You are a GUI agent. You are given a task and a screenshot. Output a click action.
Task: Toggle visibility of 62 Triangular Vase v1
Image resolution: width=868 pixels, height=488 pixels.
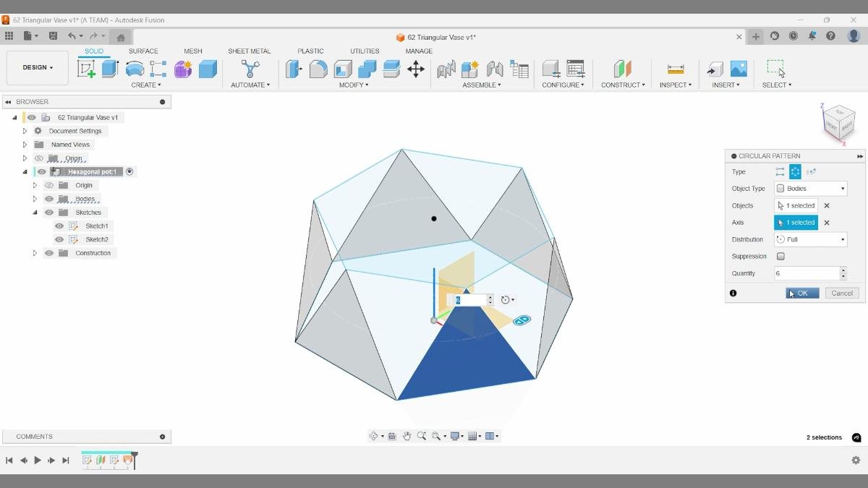(x=31, y=117)
